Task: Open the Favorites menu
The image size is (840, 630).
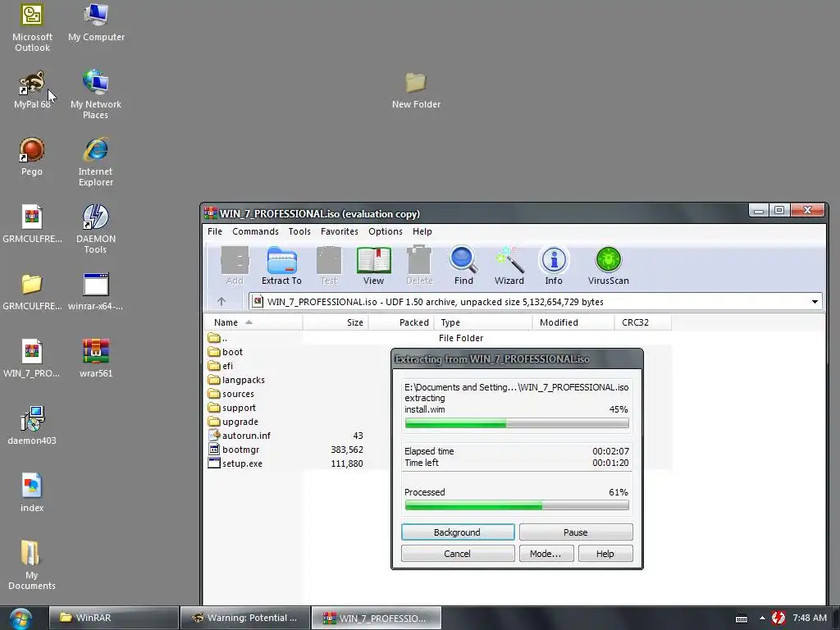Action: (x=340, y=231)
